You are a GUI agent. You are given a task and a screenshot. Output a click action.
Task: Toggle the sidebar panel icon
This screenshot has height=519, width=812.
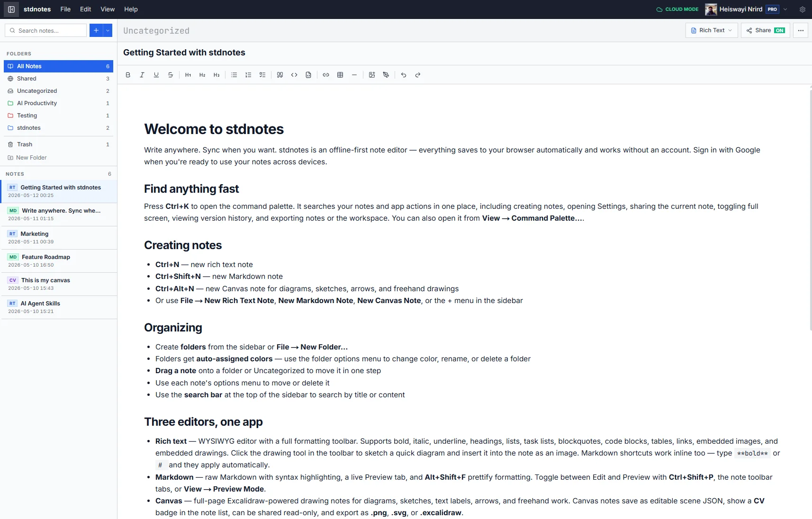(x=11, y=9)
